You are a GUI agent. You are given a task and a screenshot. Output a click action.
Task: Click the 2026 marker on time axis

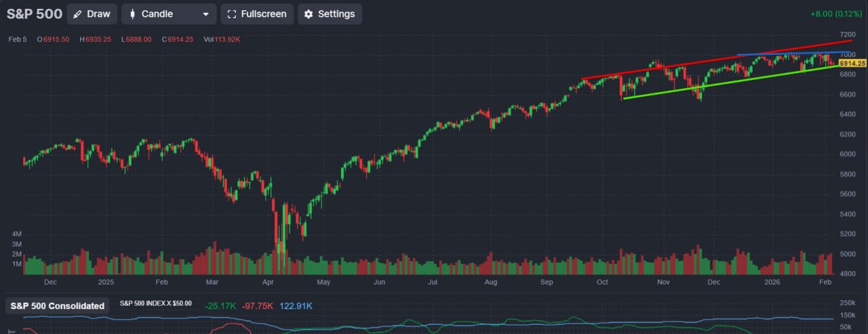pyautogui.click(x=770, y=280)
